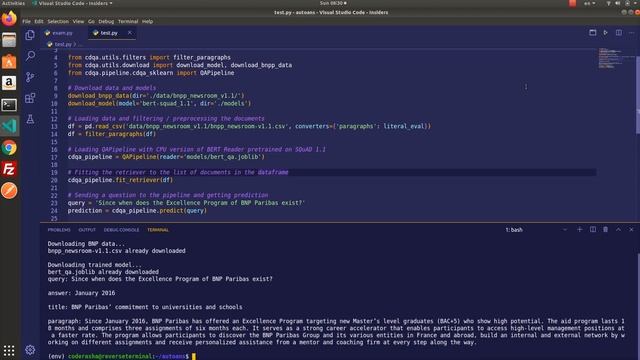Viewport: 640px width, 360px height.
Task: Open the Help menu
Action: 147,21
